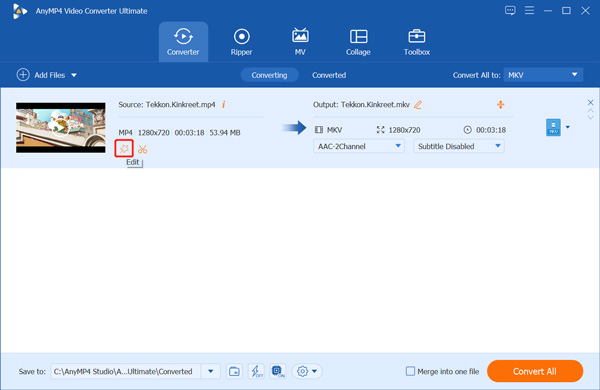Toggle the GPU acceleration ON button

pos(278,371)
